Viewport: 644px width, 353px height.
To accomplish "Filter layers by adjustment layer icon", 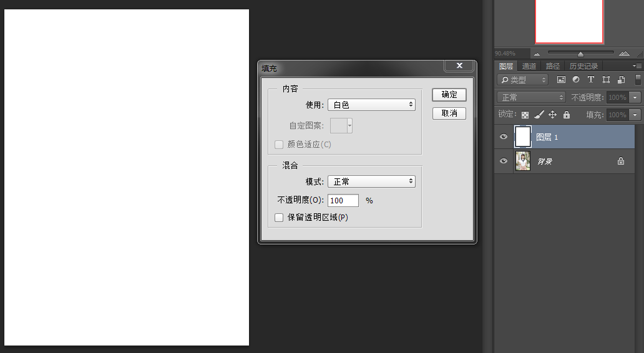I will point(576,80).
